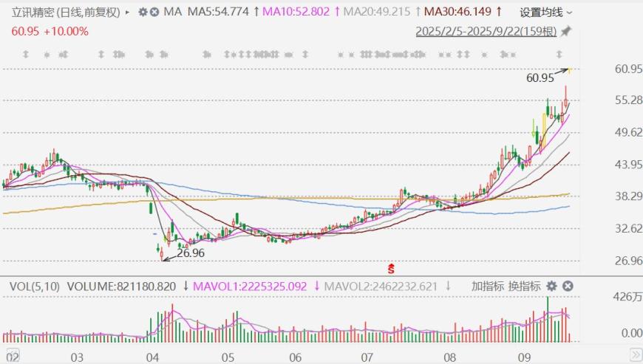Select the MA5:54.774 value

[x=218, y=12]
